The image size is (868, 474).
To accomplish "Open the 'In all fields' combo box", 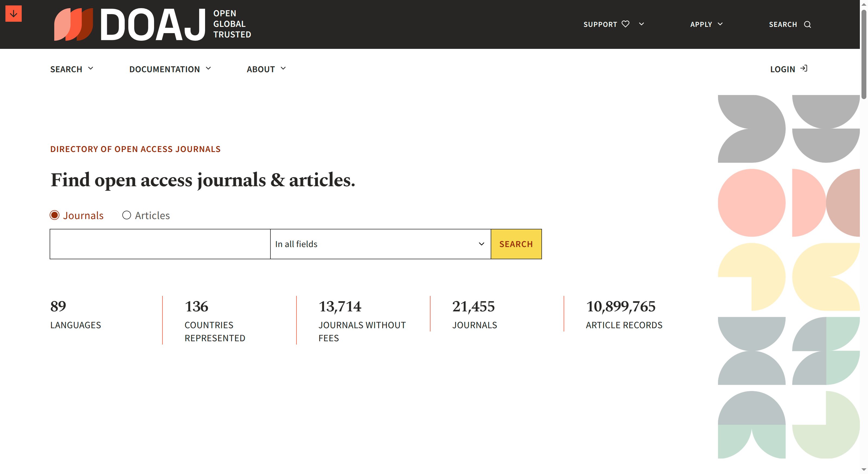I will pyautogui.click(x=380, y=244).
